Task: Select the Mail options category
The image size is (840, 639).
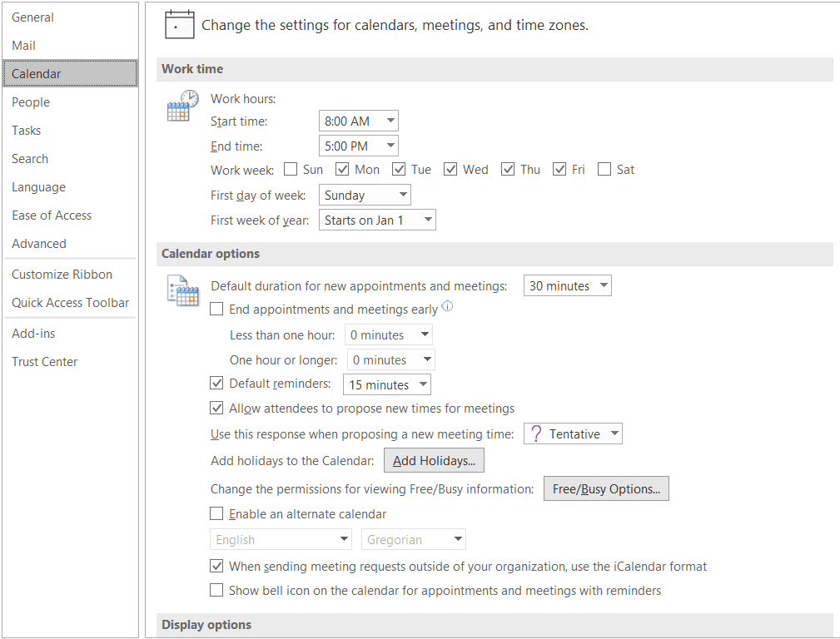Action: click(70, 46)
